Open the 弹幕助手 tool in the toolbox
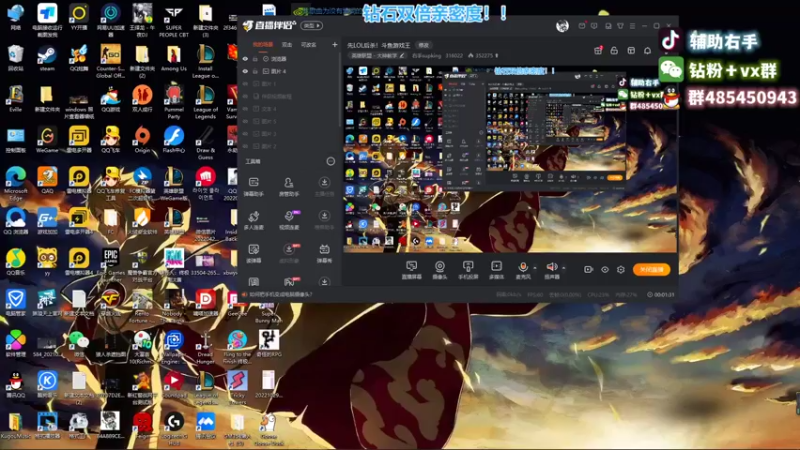Screen dimensions: 800x450 [254, 186]
